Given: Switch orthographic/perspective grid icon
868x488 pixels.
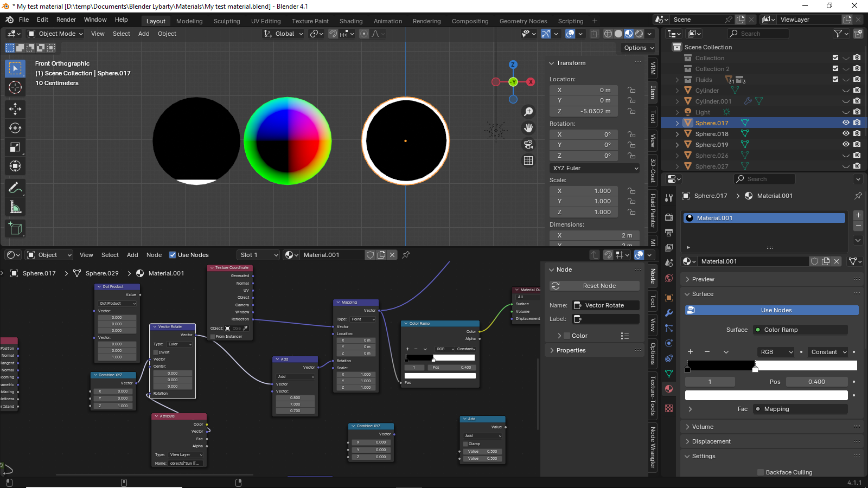Looking at the screenshot, I should tap(528, 160).
